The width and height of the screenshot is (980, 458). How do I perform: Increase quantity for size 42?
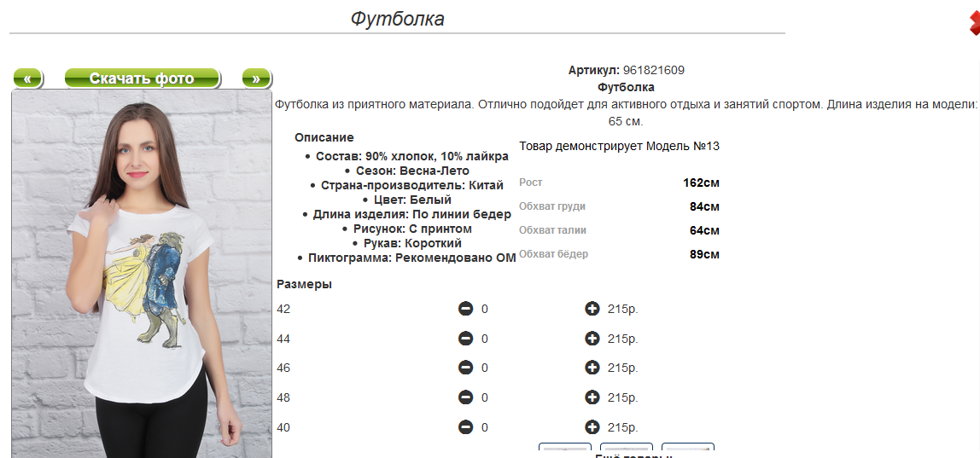click(592, 309)
